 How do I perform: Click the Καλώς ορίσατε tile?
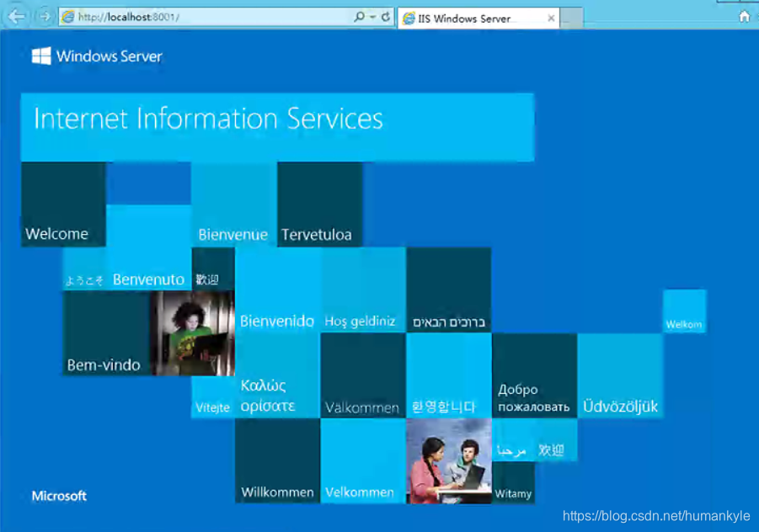point(278,375)
